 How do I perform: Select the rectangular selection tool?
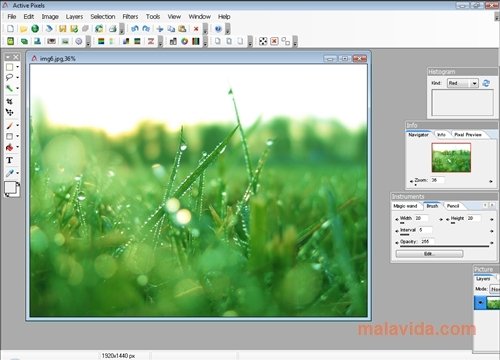(10, 67)
